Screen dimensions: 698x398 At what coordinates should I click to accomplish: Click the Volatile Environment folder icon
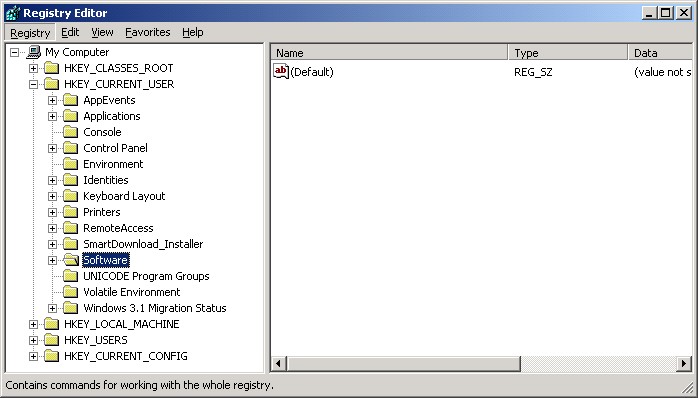[71, 292]
